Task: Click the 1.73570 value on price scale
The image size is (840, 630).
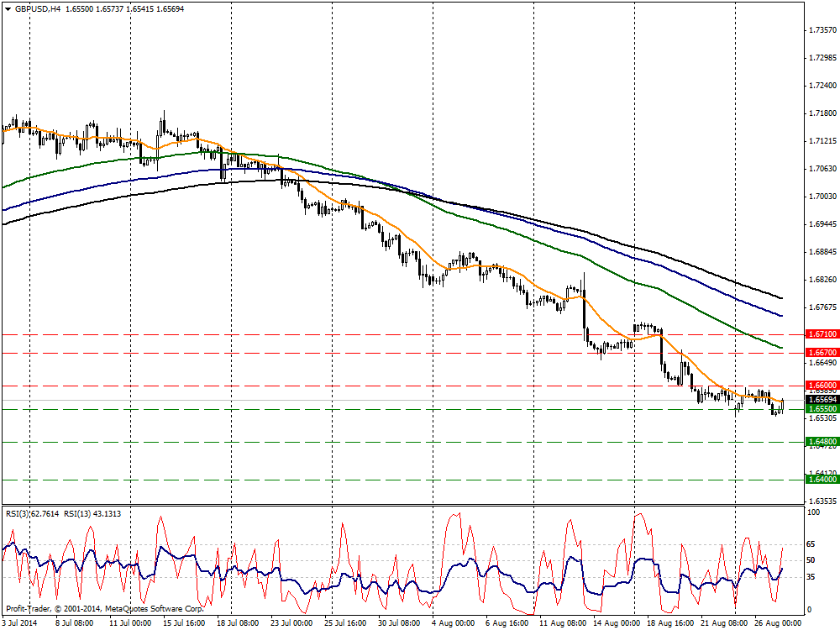Action: point(821,30)
